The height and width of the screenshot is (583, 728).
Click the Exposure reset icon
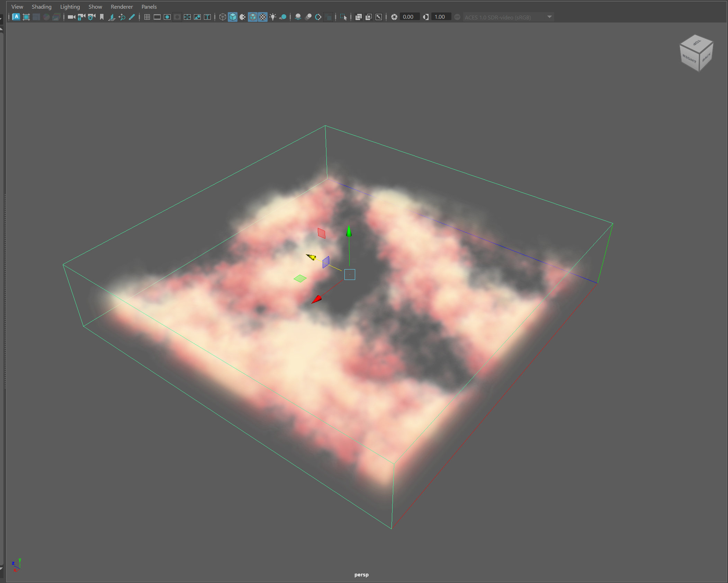(394, 17)
